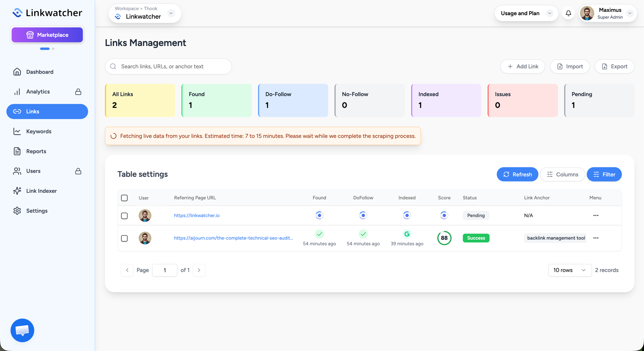Go to previous page arrow
Image resolution: width=644 pixels, height=351 pixels.
click(127, 270)
